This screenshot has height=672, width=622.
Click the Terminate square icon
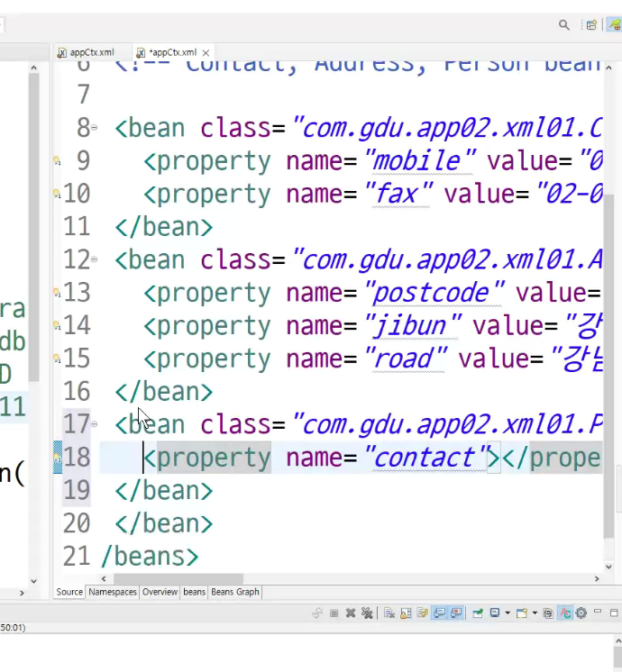[x=334, y=613]
